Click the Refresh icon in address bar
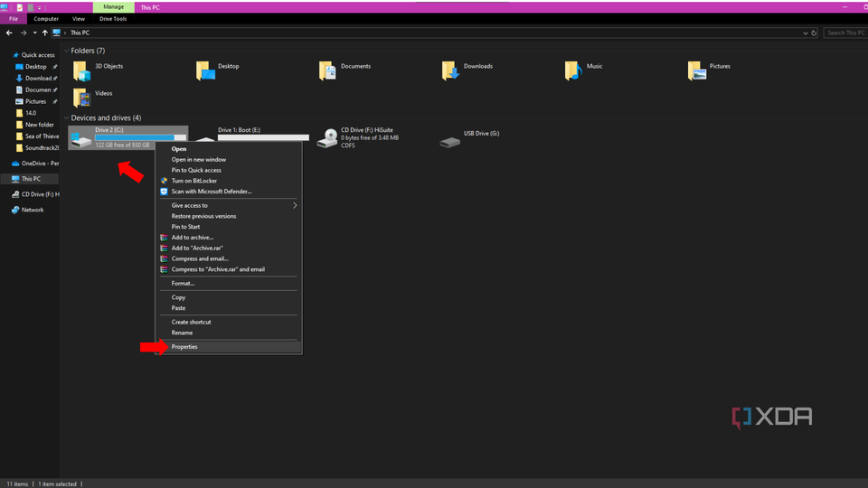 [x=814, y=33]
